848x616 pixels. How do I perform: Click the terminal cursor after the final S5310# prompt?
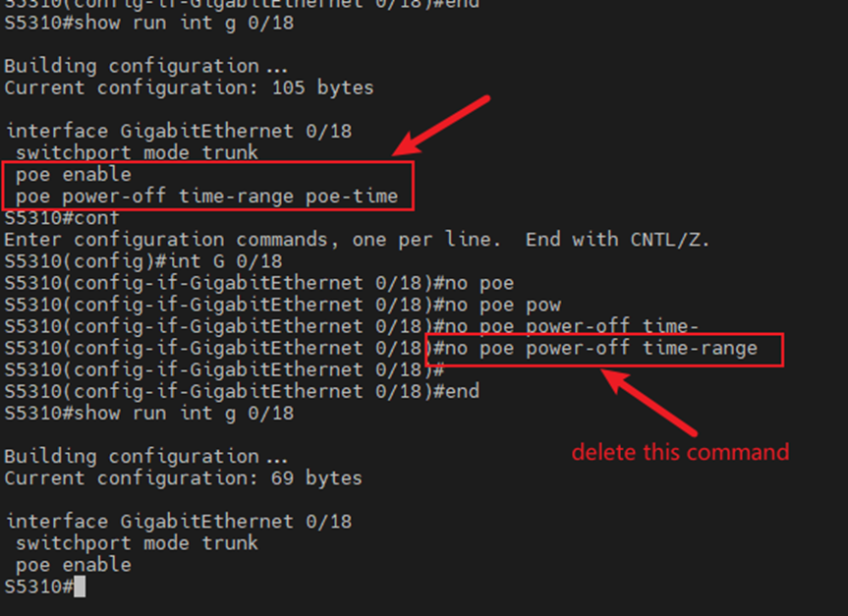[80, 587]
